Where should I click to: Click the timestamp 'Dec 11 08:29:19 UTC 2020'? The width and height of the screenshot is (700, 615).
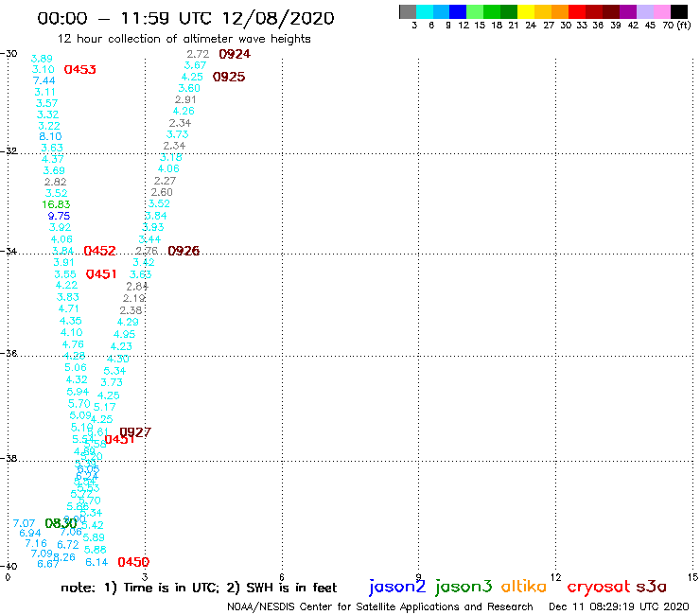pyautogui.click(x=619, y=606)
